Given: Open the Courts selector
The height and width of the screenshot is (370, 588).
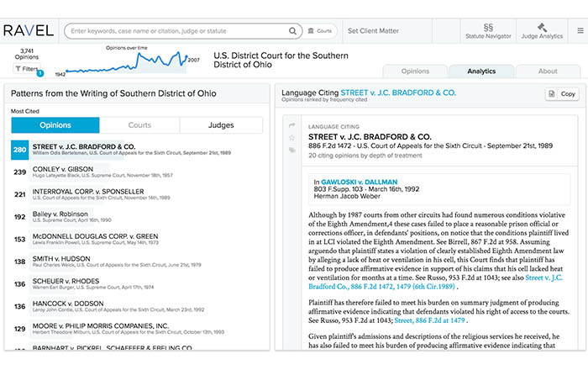Looking at the screenshot, I should click(320, 31).
